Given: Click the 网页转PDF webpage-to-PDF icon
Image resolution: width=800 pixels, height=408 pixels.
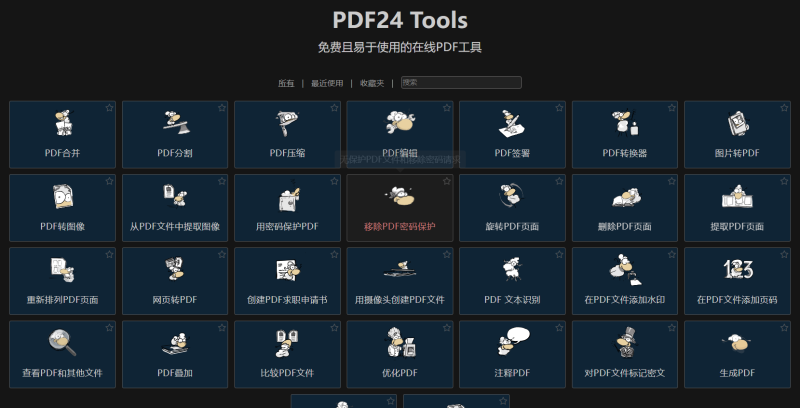Looking at the screenshot, I should click(x=176, y=269).
